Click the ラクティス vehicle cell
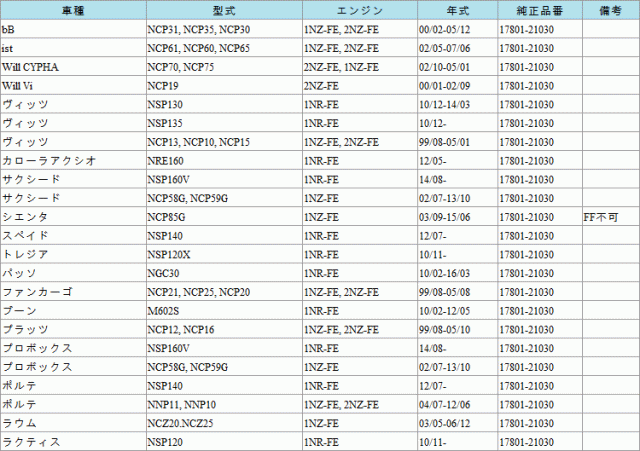Viewport: 640px width, 451px height. coord(31,442)
